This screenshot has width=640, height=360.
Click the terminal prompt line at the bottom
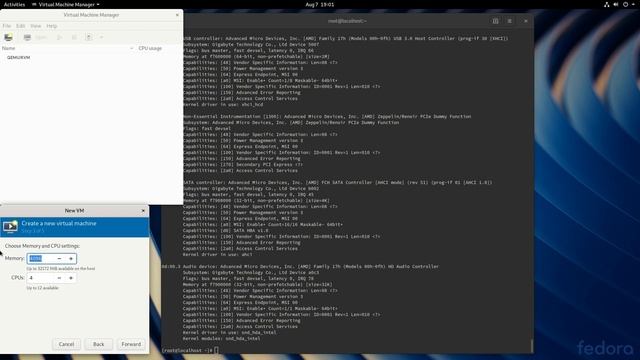[x=190, y=350]
